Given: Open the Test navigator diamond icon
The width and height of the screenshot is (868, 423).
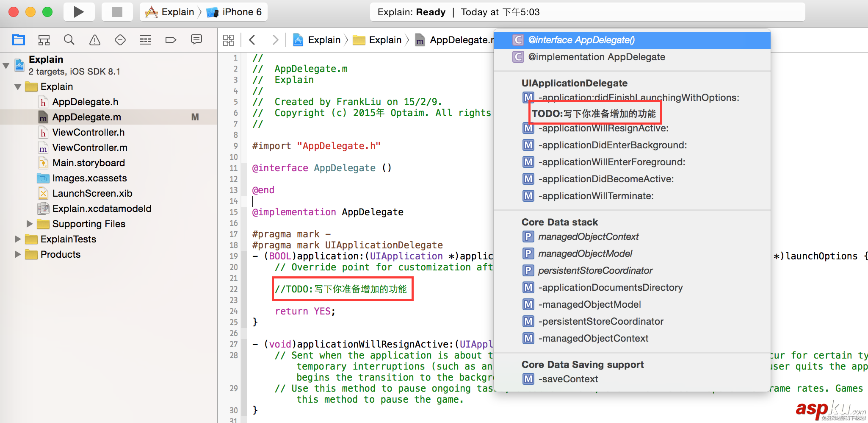Looking at the screenshot, I should (x=120, y=40).
